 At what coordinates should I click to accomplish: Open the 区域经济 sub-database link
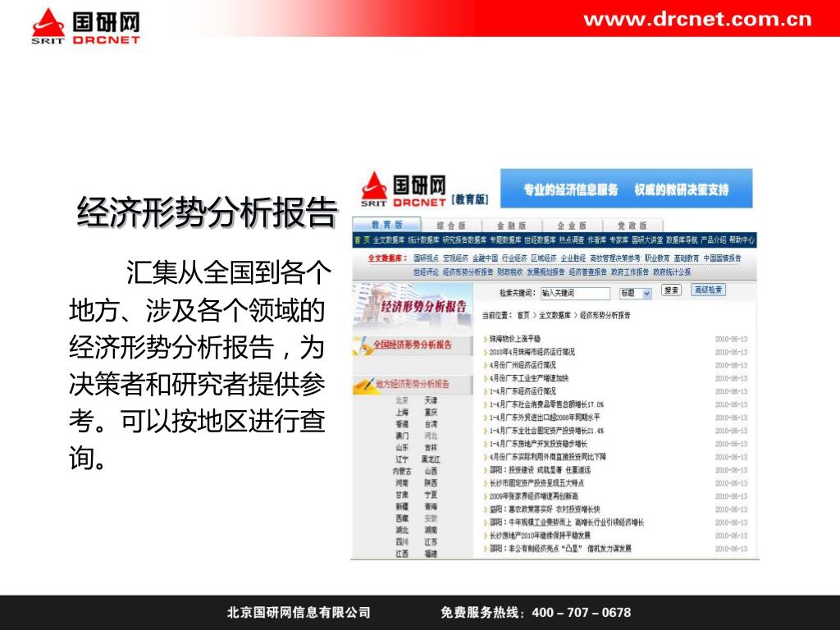click(x=544, y=258)
